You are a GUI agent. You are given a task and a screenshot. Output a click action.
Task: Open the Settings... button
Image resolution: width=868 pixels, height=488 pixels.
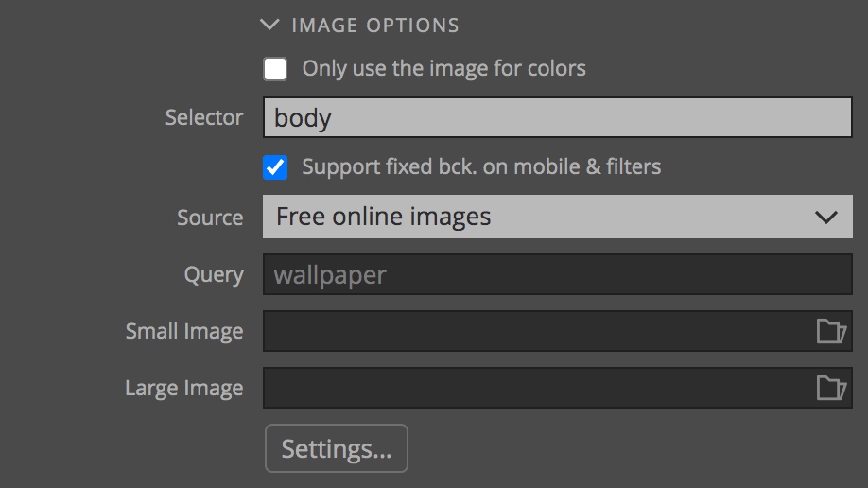337,448
